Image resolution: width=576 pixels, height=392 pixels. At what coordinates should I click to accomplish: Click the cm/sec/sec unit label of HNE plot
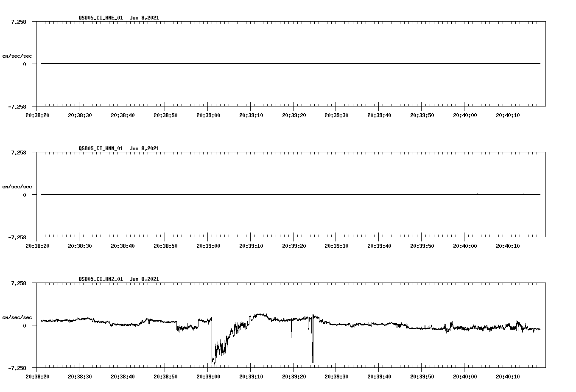pyautogui.click(x=17, y=56)
